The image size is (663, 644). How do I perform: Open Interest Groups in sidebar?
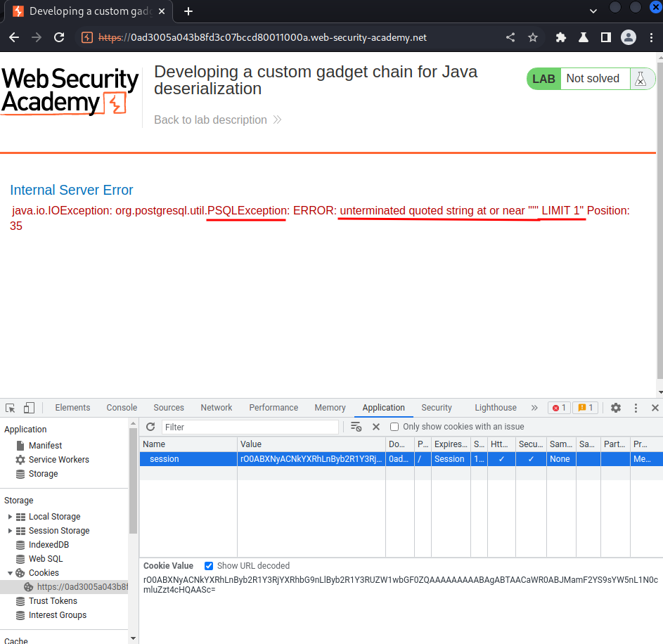coord(58,615)
